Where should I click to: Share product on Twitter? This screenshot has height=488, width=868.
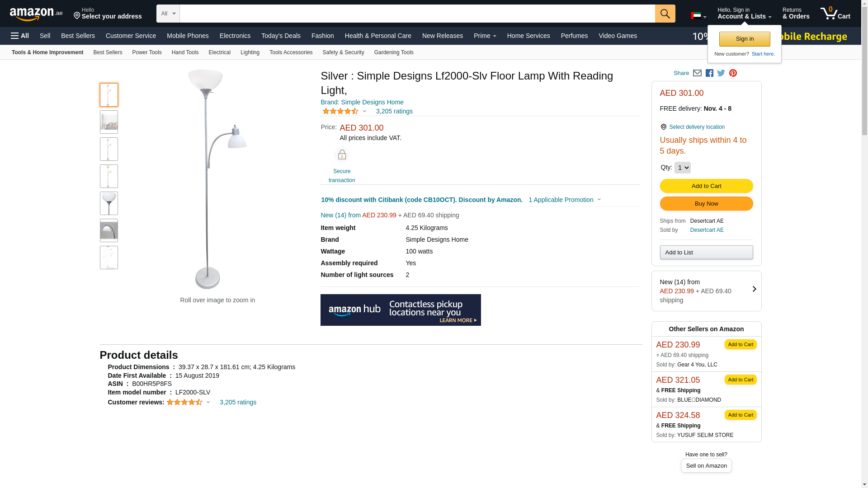coord(721,73)
